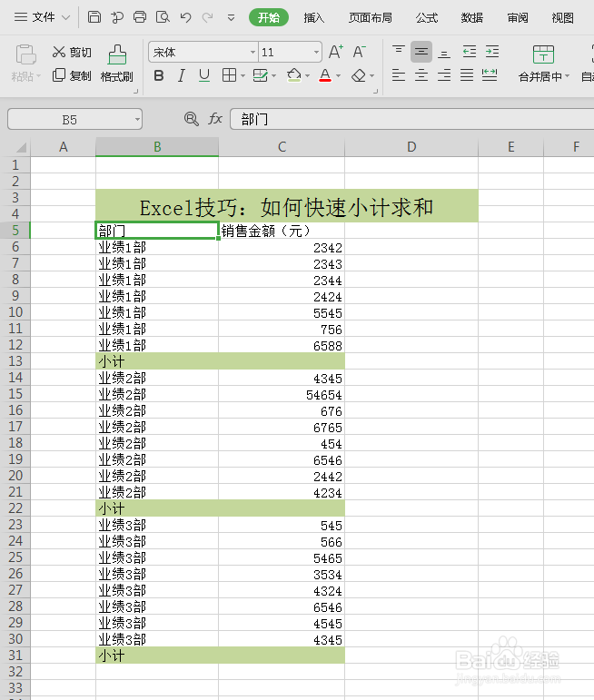Click the 销售金额（元）header cell

[282, 231]
